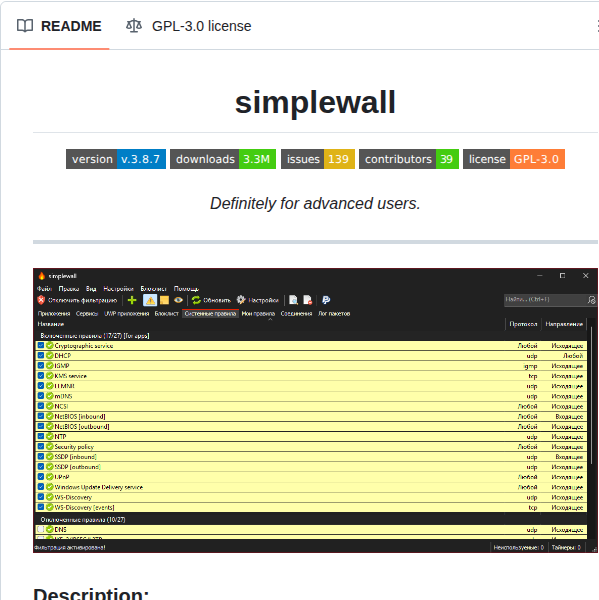Open the version v.3.8.7 badge
Viewport: 599px width, 600px height.
pyautogui.click(x=116, y=159)
